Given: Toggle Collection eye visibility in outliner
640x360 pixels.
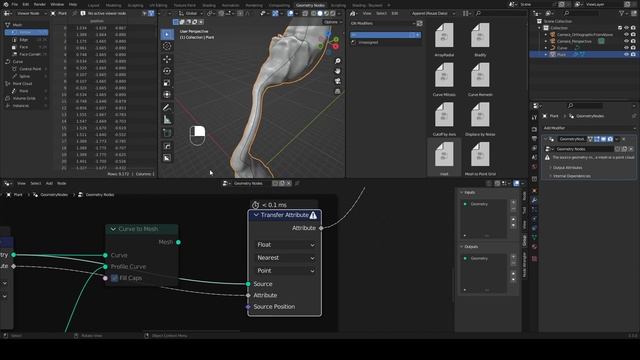Looking at the screenshot, I should pyautogui.click(x=626, y=28).
